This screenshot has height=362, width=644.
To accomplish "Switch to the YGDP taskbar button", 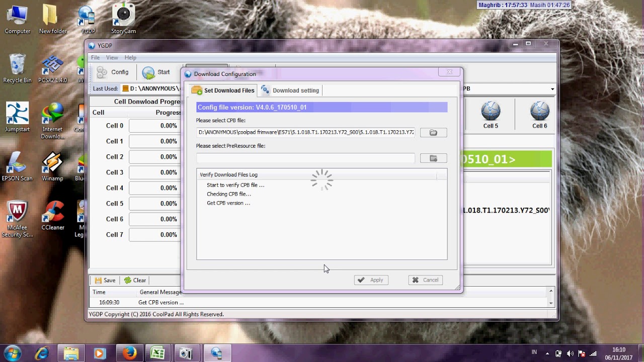I will [216, 353].
